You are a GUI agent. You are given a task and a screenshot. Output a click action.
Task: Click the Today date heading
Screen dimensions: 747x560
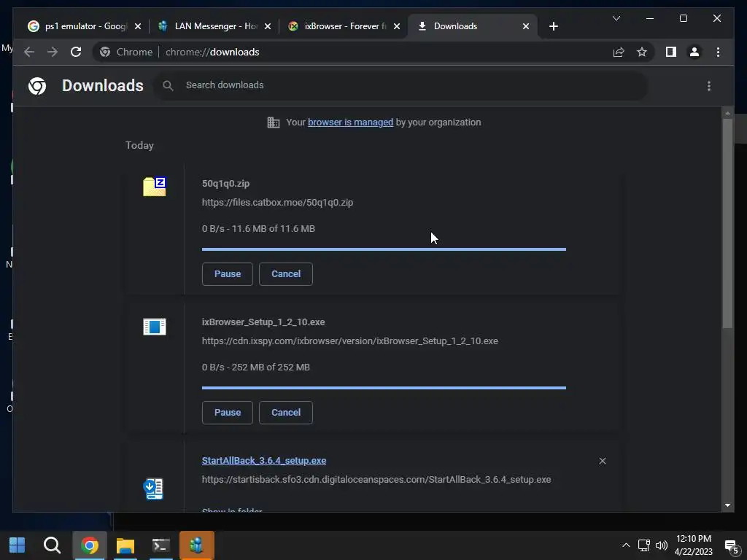[x=139, y=145]
